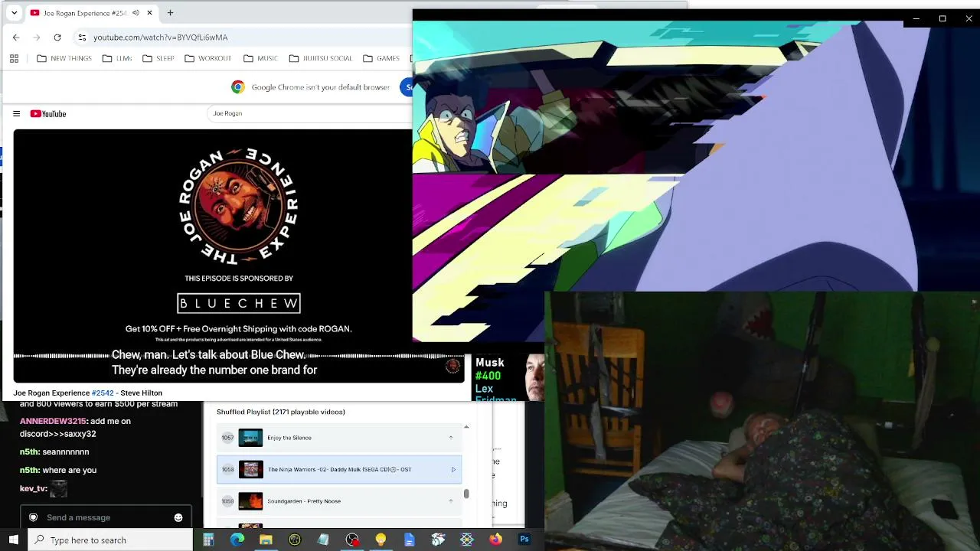
Task: Click the Windows taskbar search box
Action: (x=111, y=540)
